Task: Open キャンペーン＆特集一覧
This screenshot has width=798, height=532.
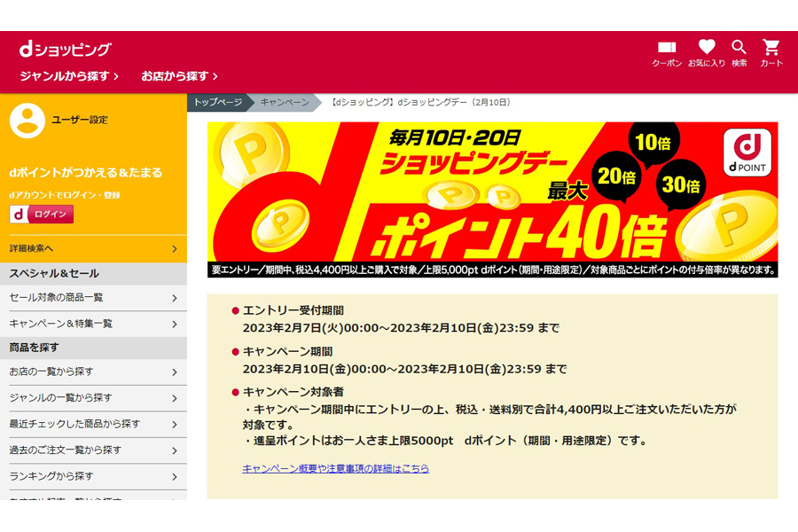Action: (x=94, y=324)
